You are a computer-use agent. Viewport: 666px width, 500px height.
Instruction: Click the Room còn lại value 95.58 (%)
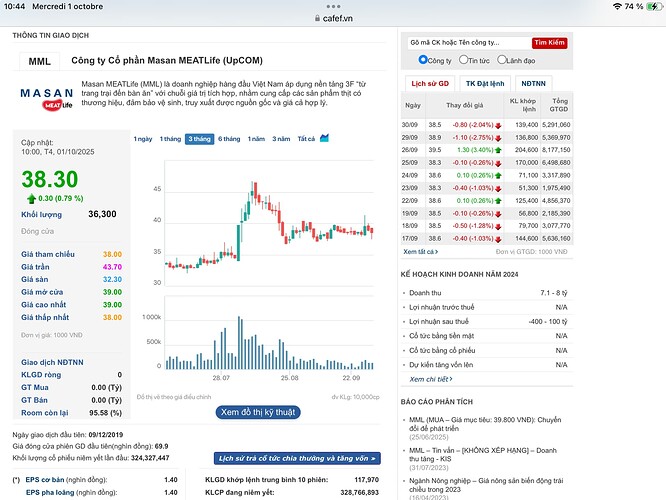(105, 413)
